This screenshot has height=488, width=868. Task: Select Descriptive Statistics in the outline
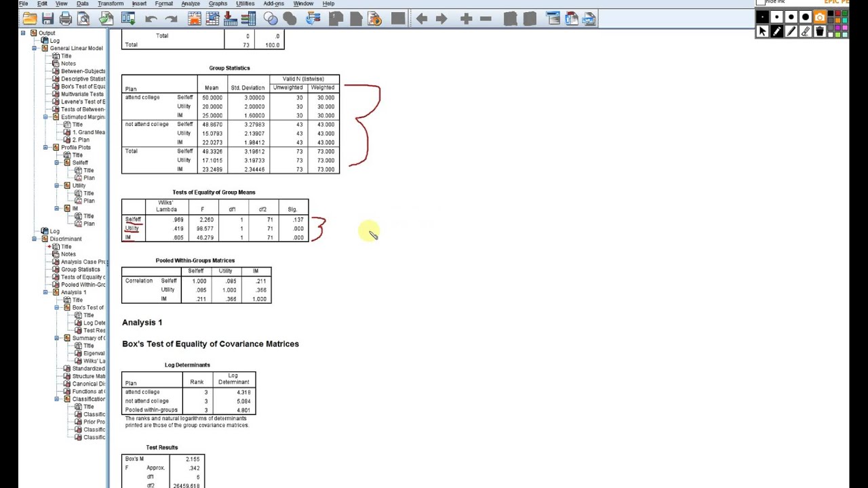83,79
